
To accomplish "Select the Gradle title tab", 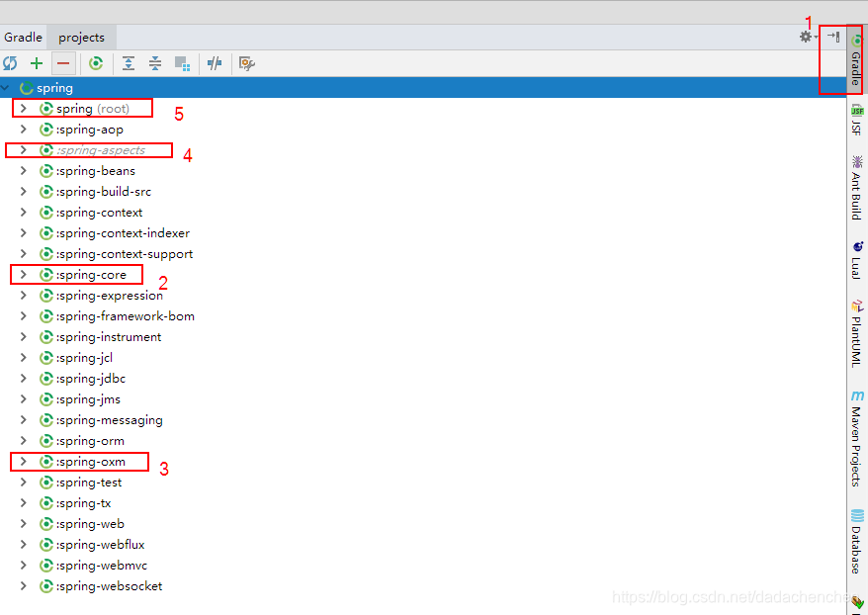I will [x=24, y=38].
